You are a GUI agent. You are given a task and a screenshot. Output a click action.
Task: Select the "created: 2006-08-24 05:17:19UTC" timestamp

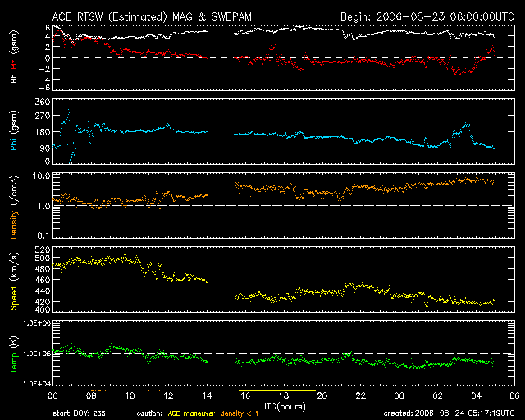tap(449, 413)
